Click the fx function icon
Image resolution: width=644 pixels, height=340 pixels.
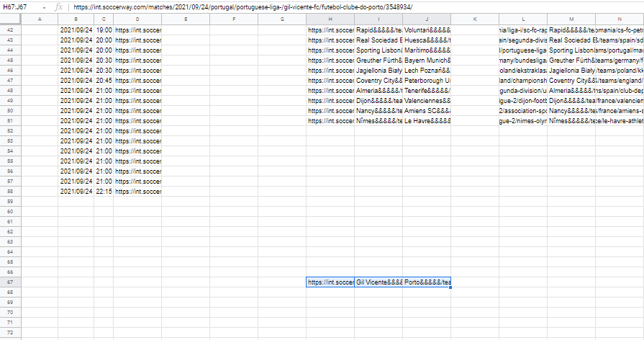tap(59, 7)
